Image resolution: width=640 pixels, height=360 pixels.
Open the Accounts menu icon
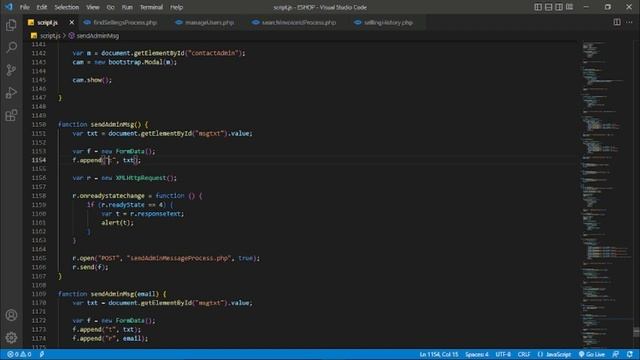(11, 315)
